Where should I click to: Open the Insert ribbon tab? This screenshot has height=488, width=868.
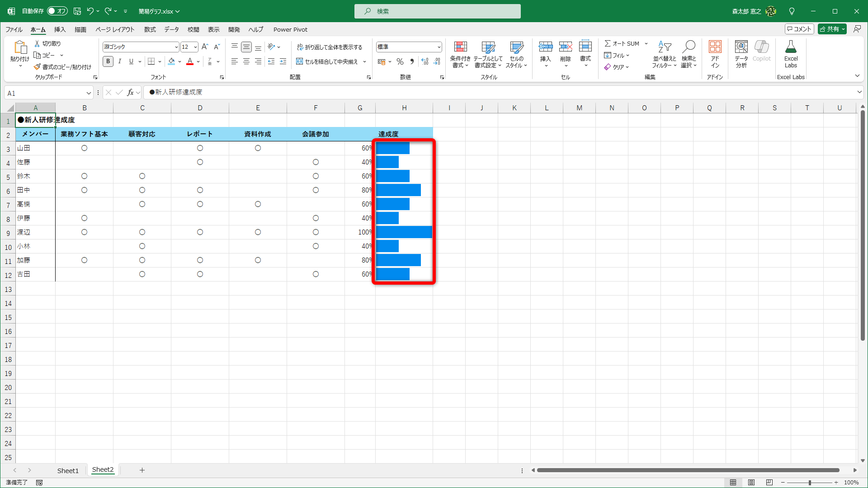tap(60, 29)
